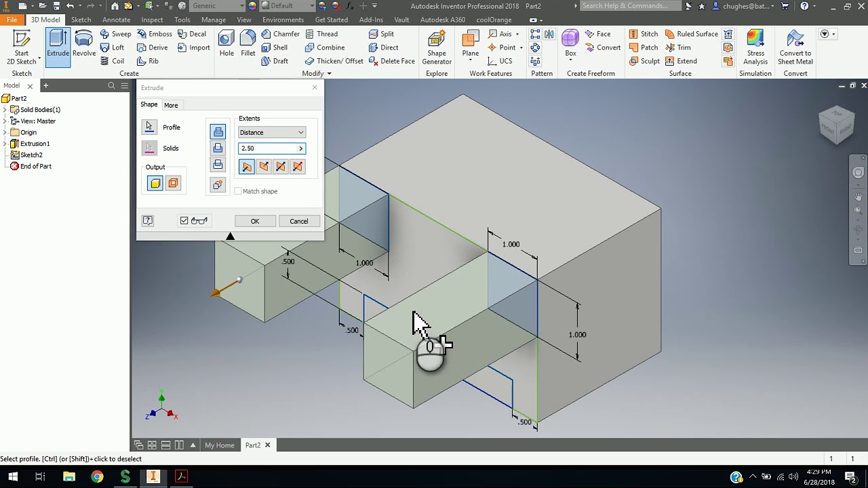Close the Part2 document tab
The image size is (868, 488).
267,445
